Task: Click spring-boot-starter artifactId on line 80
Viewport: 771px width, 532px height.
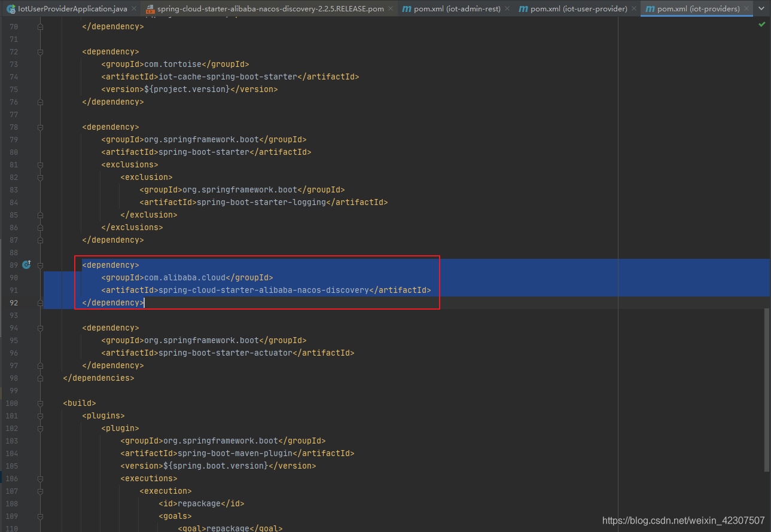Action: pyautogui.click(x=204, y=152)
